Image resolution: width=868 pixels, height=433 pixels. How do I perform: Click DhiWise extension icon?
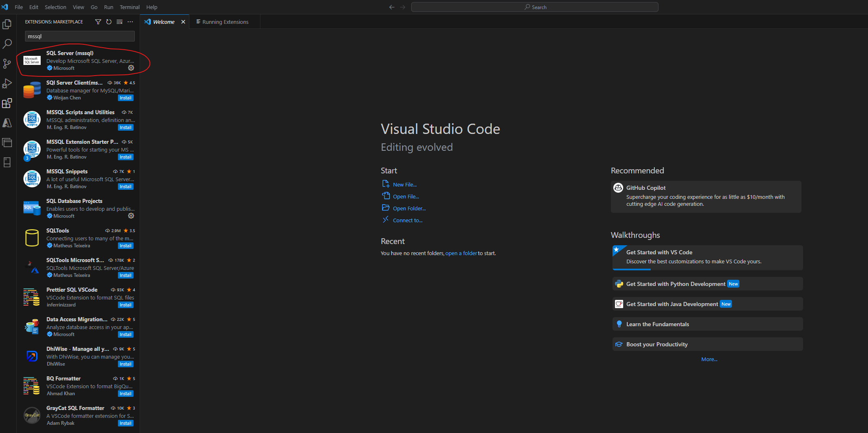[32, 356]
